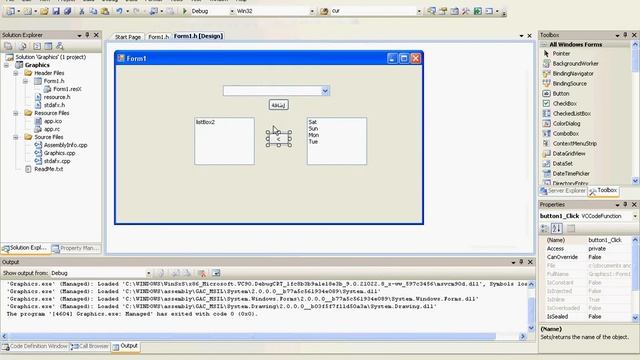Open the 'Show output from' dropdown
Viewport: 640px width, 360px height.
[149, 273]
